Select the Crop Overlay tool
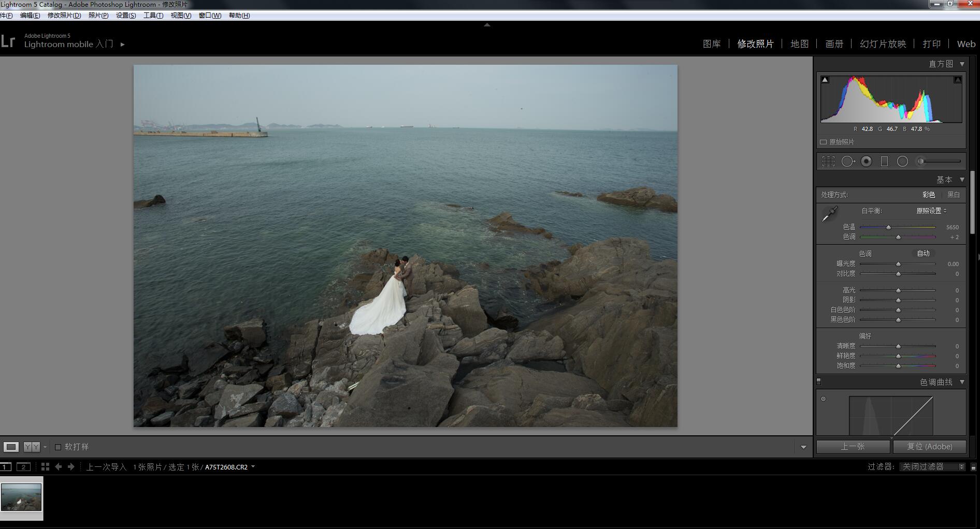 click(x=828, y=161)
